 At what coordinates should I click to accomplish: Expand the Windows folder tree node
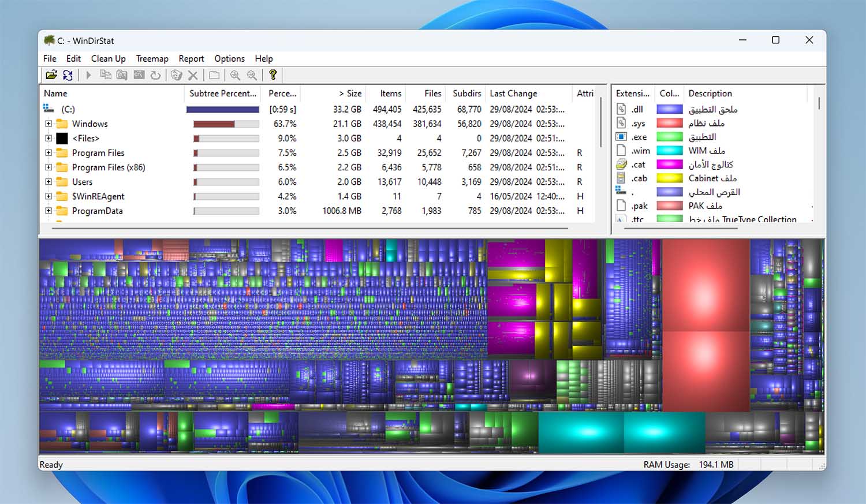point(48,124)
